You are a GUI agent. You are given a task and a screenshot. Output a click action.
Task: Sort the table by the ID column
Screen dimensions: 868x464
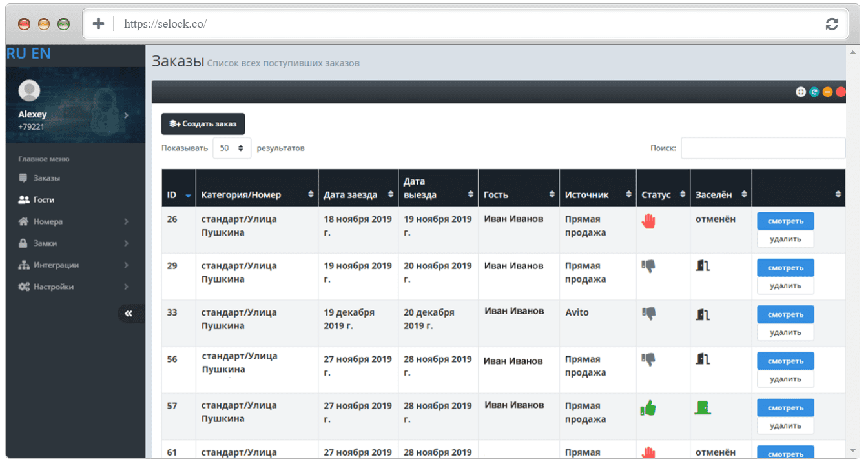[x=178, y=194]
